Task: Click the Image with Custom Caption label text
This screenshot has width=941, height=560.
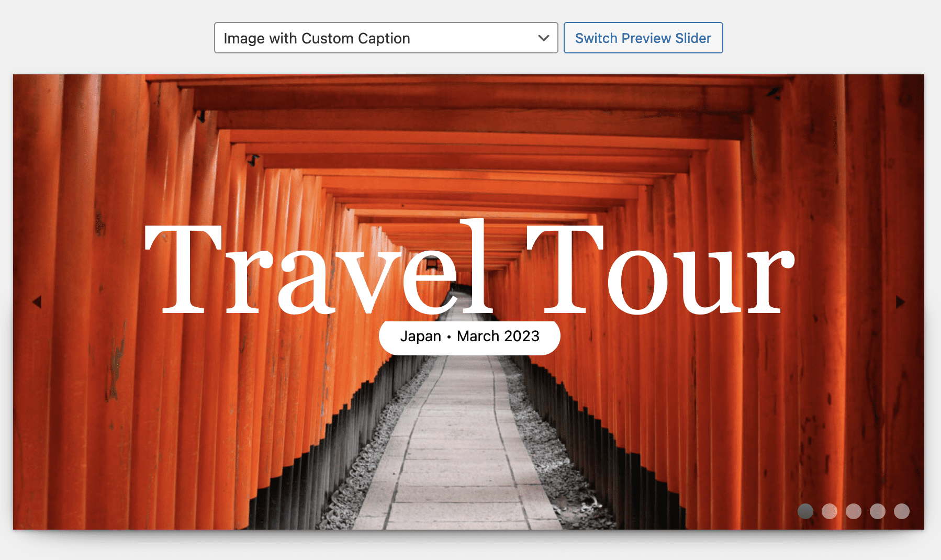Action: coord(317,38)
